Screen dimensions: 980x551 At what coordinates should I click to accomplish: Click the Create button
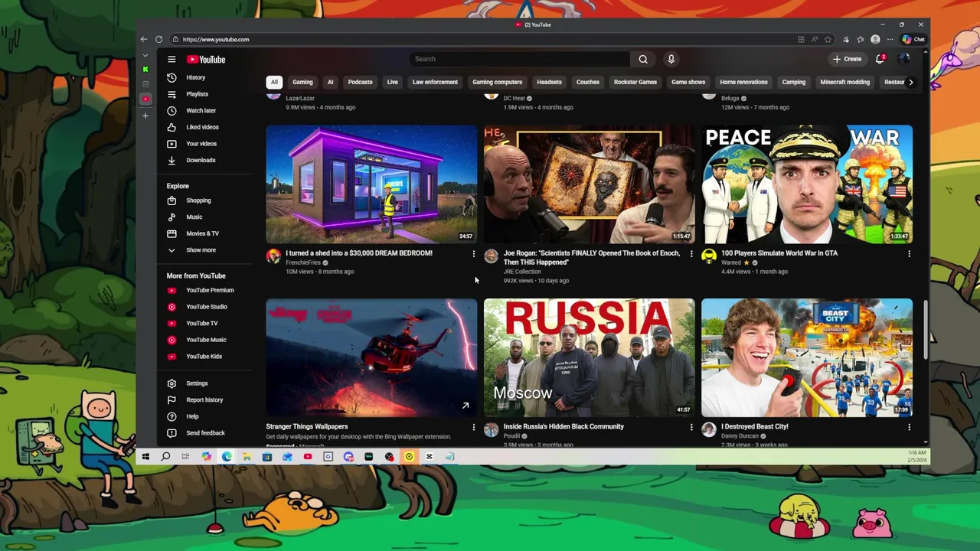click(848, 59)
